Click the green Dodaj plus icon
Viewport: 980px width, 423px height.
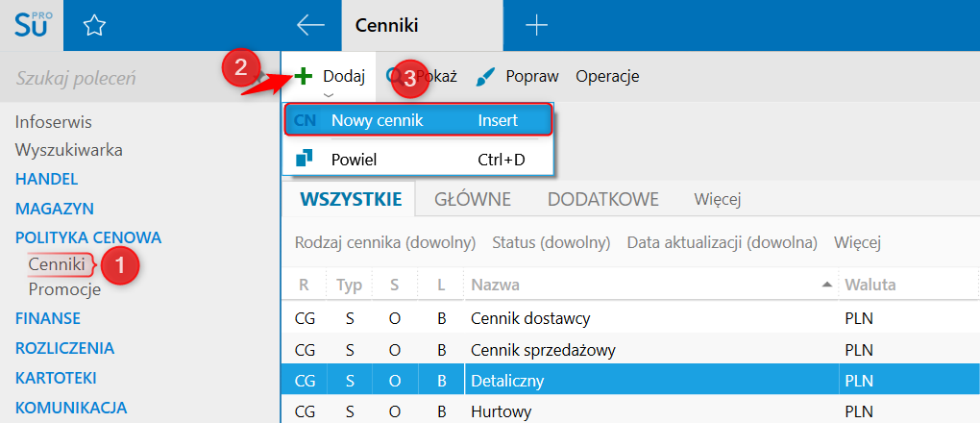coord(305,76)
